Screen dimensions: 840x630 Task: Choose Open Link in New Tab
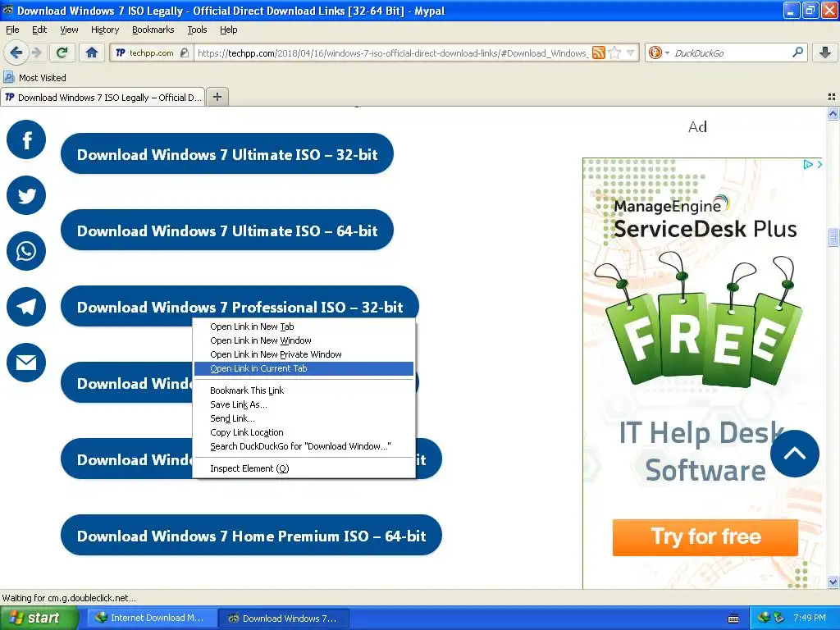click(x=304, y=326)
